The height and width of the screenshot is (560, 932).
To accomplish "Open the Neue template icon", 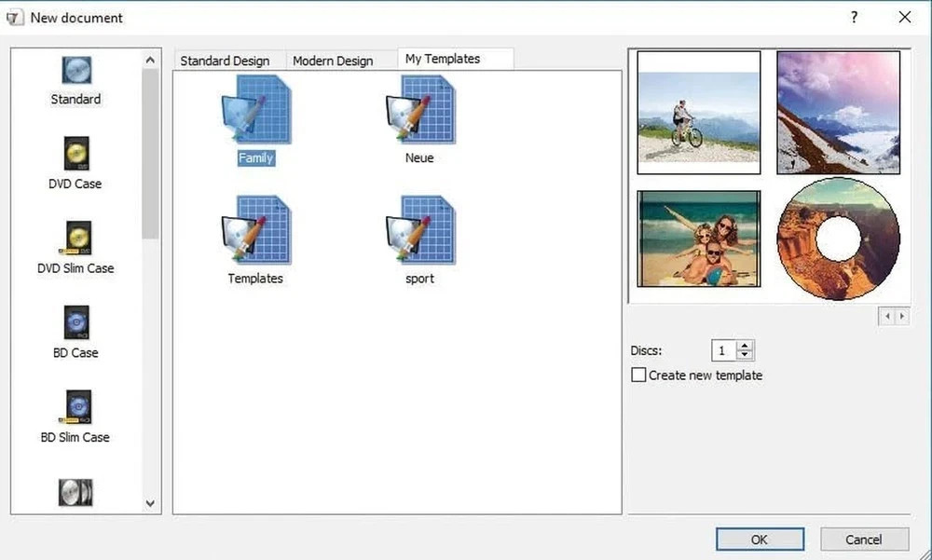I will pos(419,111).
